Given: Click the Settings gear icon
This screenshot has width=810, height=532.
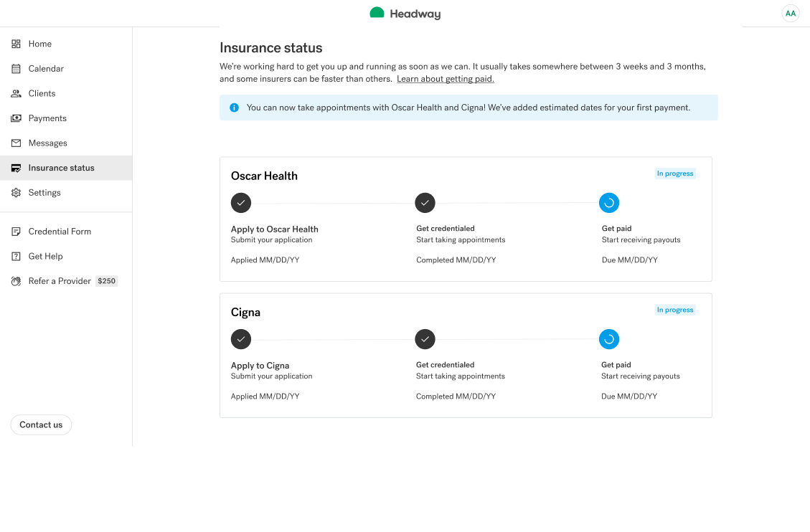Looking at the screenshot, I should tap(16, 192).
